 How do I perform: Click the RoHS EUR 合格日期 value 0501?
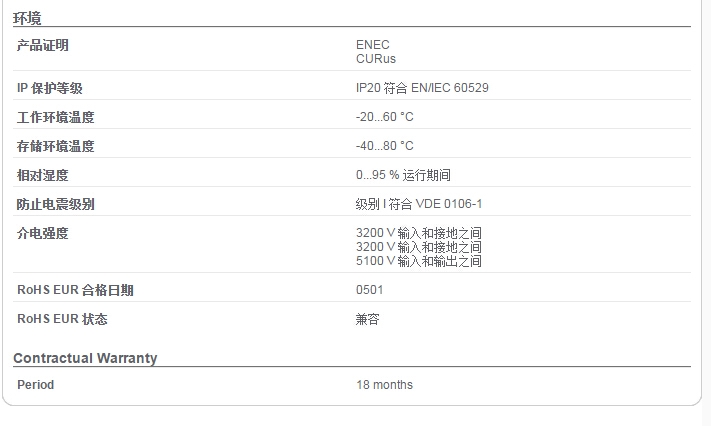click(x=370, y=289)
